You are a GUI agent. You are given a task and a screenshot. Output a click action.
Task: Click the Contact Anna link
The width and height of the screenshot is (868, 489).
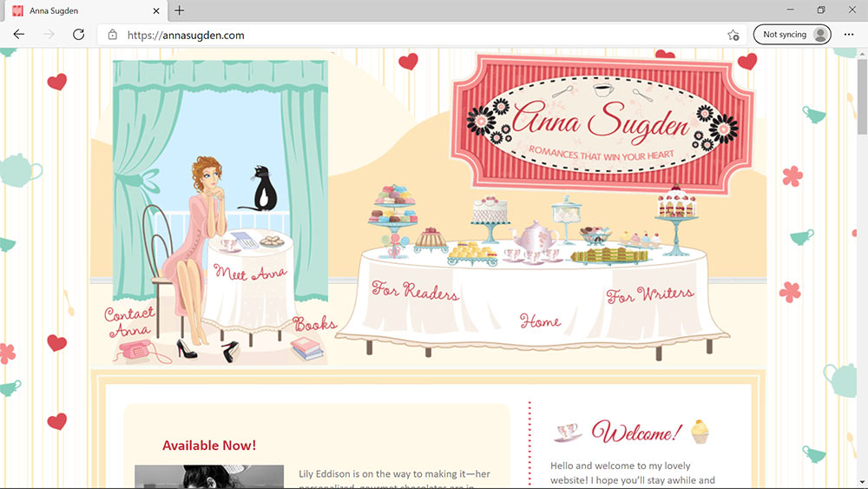coord(128,320)
